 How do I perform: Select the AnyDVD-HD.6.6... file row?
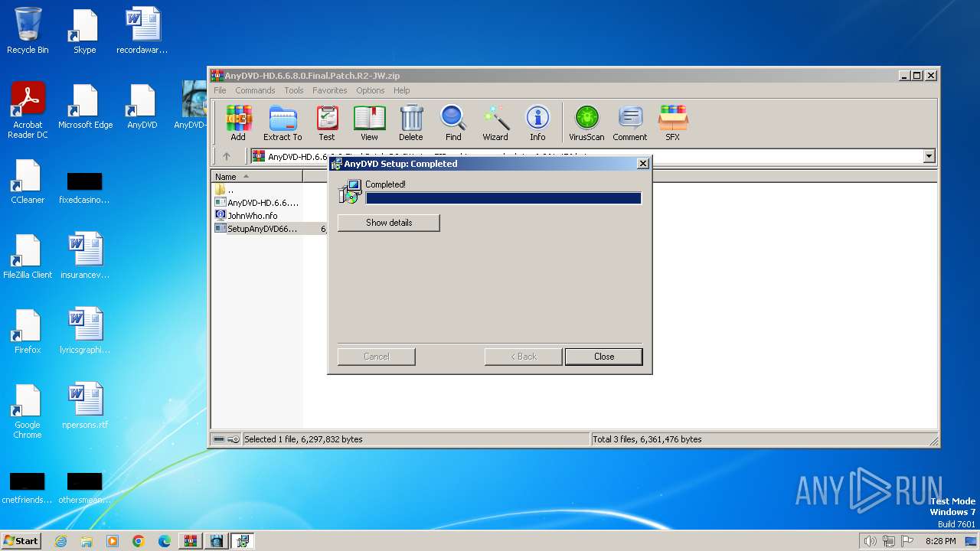click(x=257, y=203)
